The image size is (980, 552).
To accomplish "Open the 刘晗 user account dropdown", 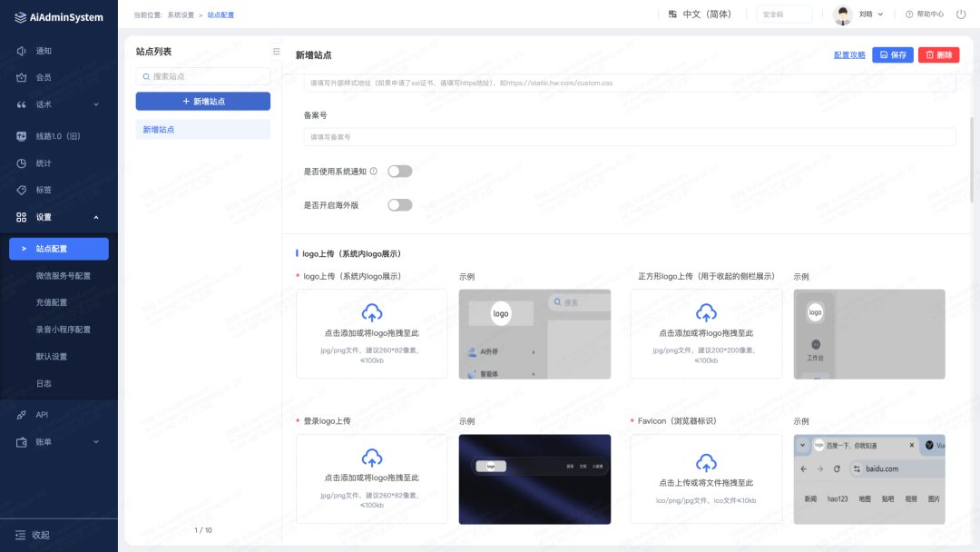I will coord(858,15).
